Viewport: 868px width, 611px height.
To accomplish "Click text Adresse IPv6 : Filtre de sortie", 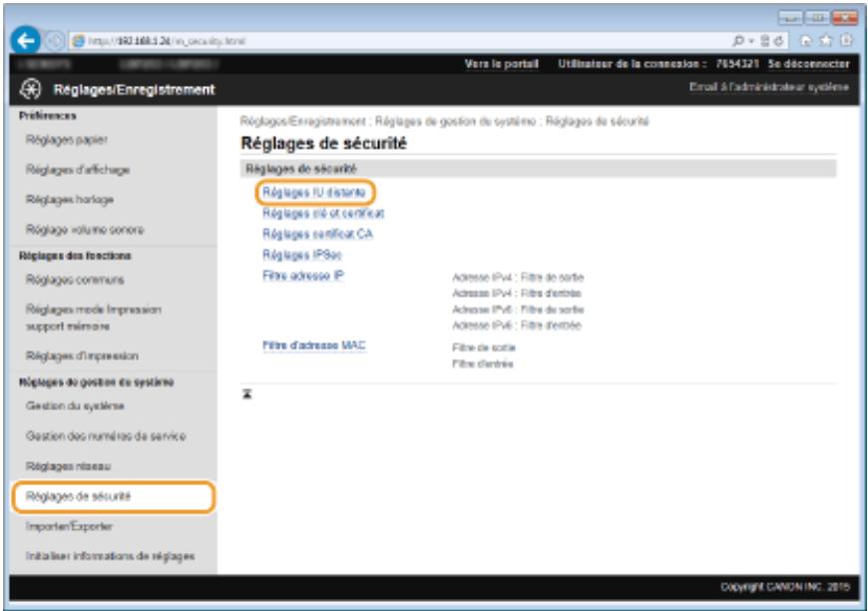I will [x=518, y=309].
